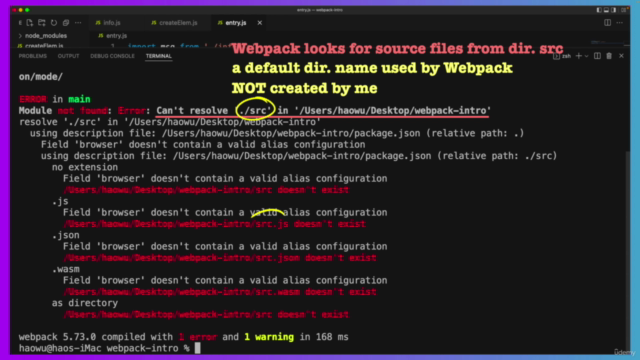Click the '.json' extension line
This screenshot has width=640, height=360.
(x=66, y=235)
